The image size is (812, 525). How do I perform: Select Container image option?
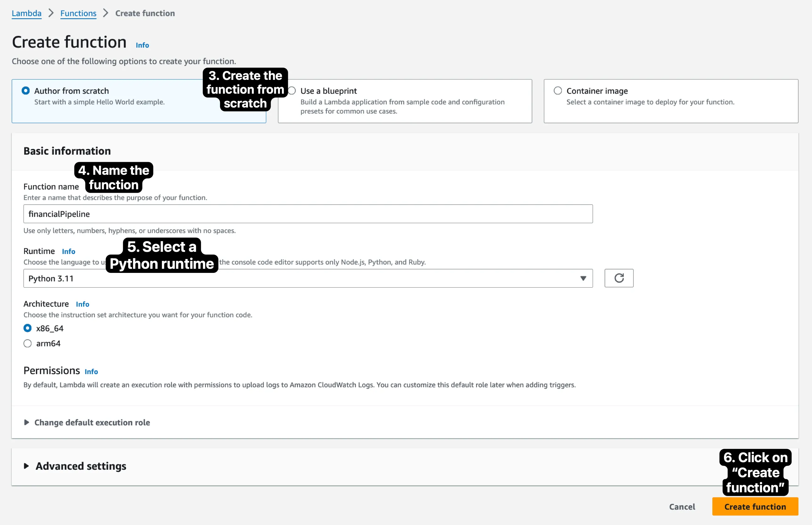(557, 91)
